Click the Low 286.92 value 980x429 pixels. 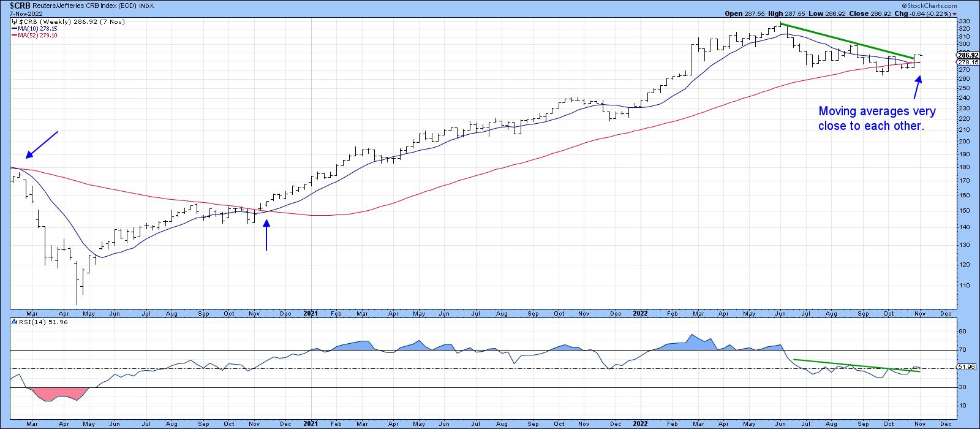click(835, 13)
